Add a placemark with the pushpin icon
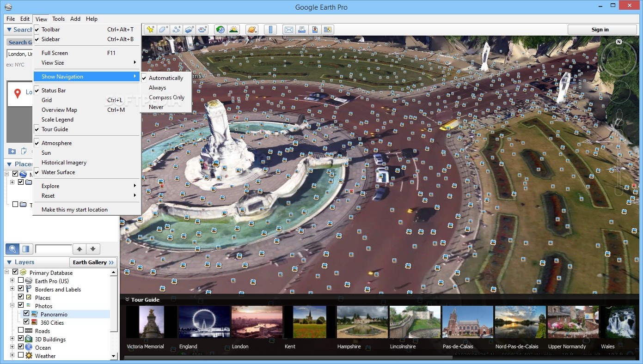The image size is (643, 364). (150, 30)
